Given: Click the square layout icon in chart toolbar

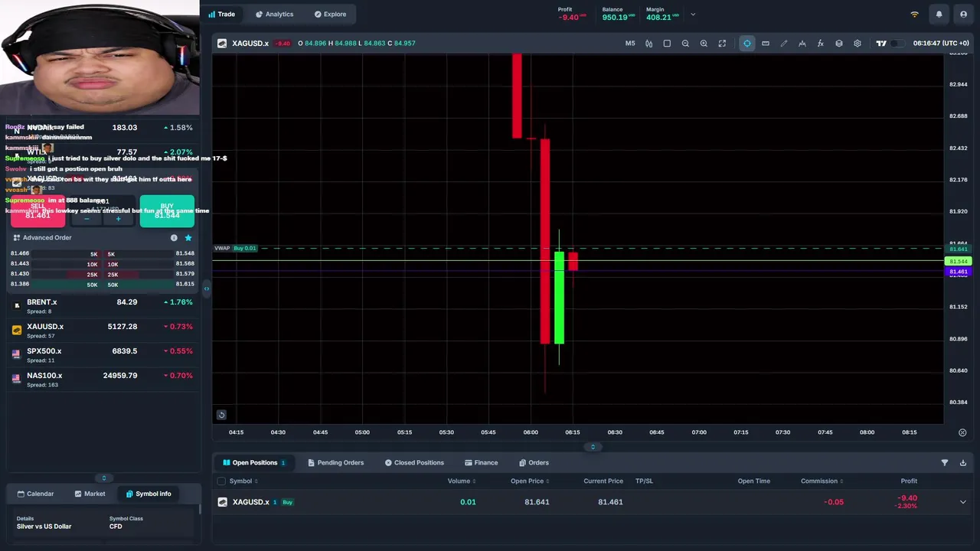Looking at the screenshot, I should pyautogui.click(x=667, y=44).
